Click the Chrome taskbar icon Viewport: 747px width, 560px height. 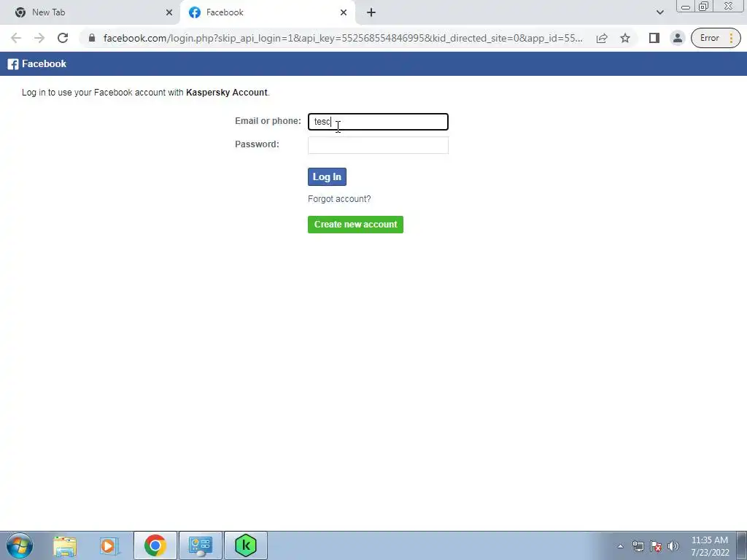point(155,545)
